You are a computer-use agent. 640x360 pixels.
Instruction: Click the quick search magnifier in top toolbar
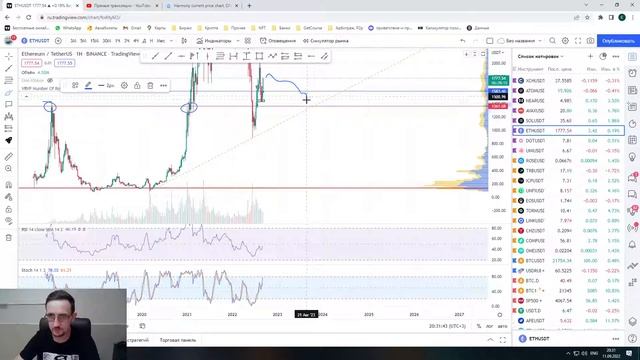pos(552,41)
